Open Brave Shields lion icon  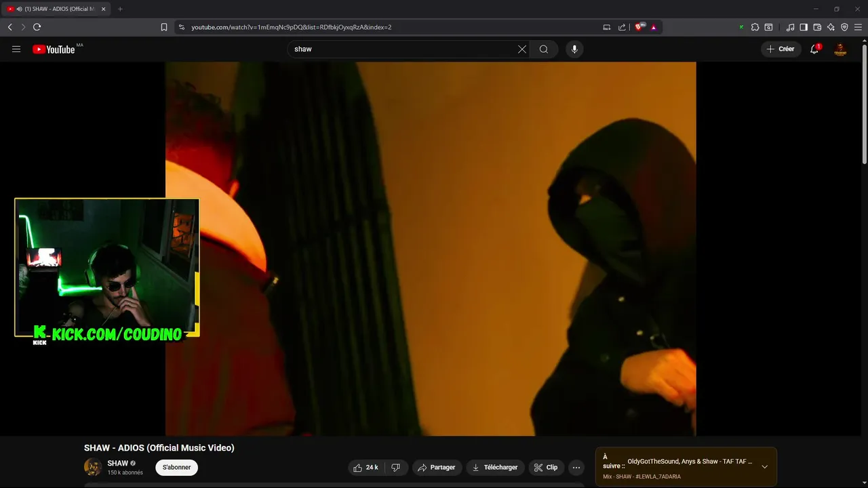pyautogui.click(x=639, y=27)
